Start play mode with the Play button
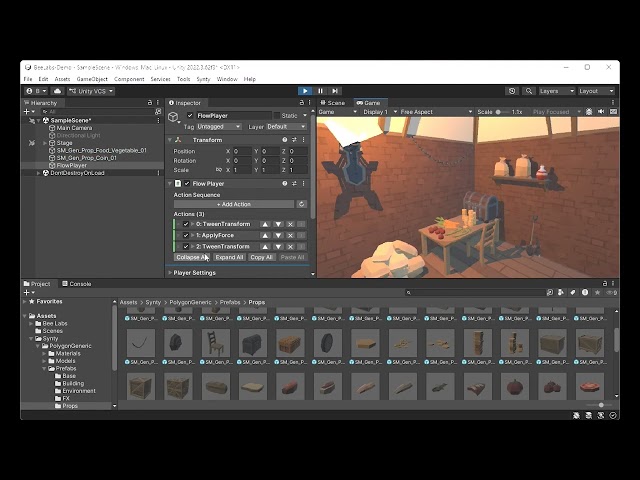The width and height of the screenshot is (640, 480). [305, 91]
